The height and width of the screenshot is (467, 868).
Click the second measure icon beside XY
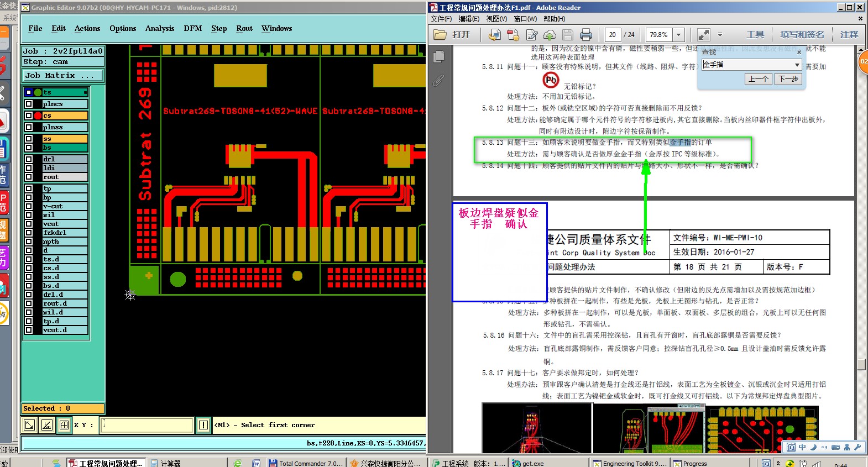(47, 425)
